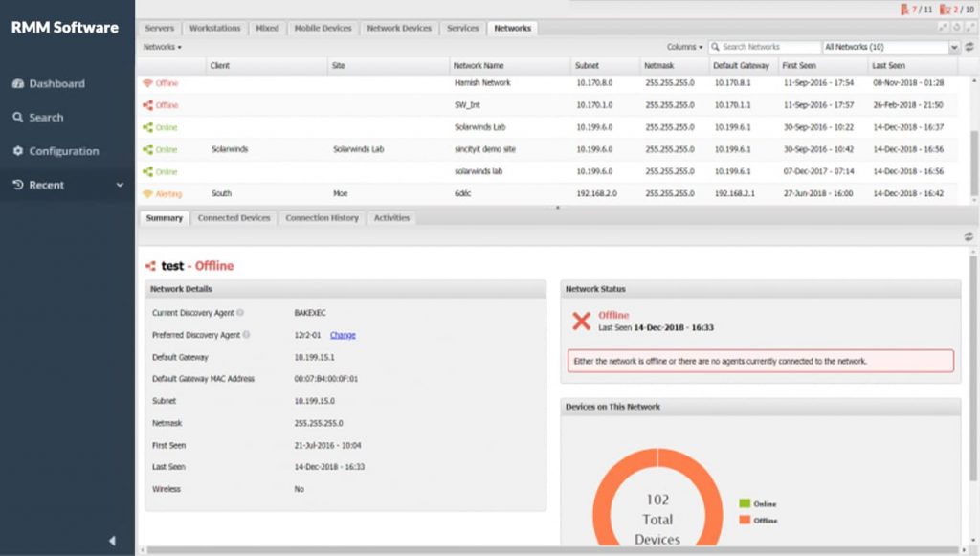This screenshot has width=980, height=556.
Task: Collapse the sidebar with bottom arrow
Action: [x=112, y=541]
